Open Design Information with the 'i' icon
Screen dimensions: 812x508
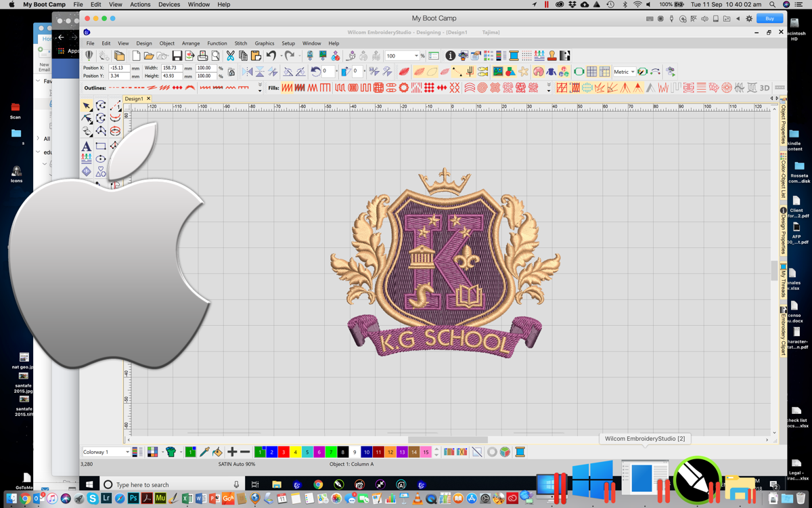click(x=450, y=56)
